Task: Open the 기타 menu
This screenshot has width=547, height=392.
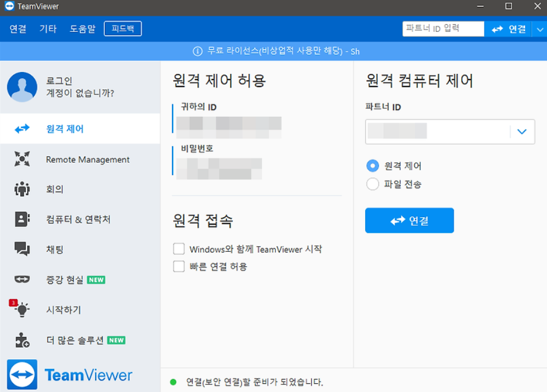Action: coord(48,28)
